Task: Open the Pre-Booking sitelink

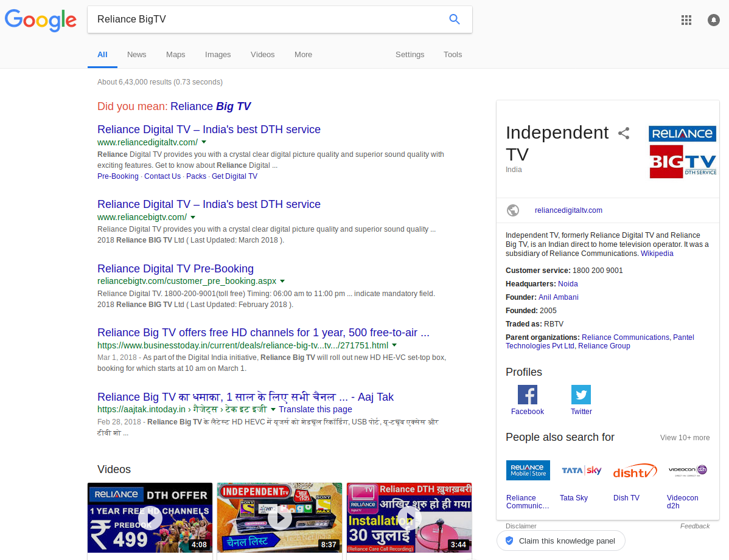Action: click(x=117, y=176)
